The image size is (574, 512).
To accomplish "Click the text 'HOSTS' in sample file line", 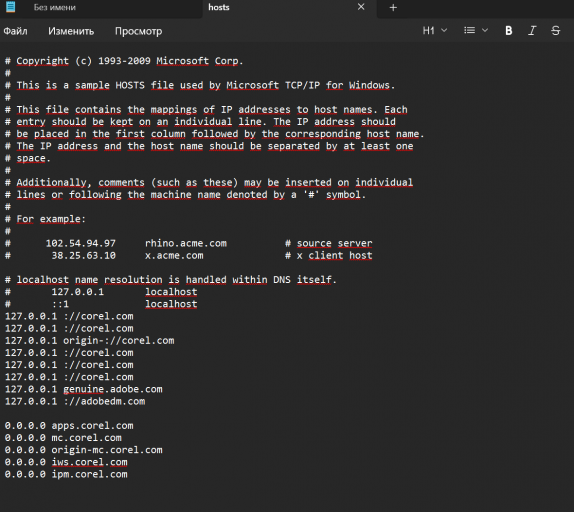I will [130, 85].
